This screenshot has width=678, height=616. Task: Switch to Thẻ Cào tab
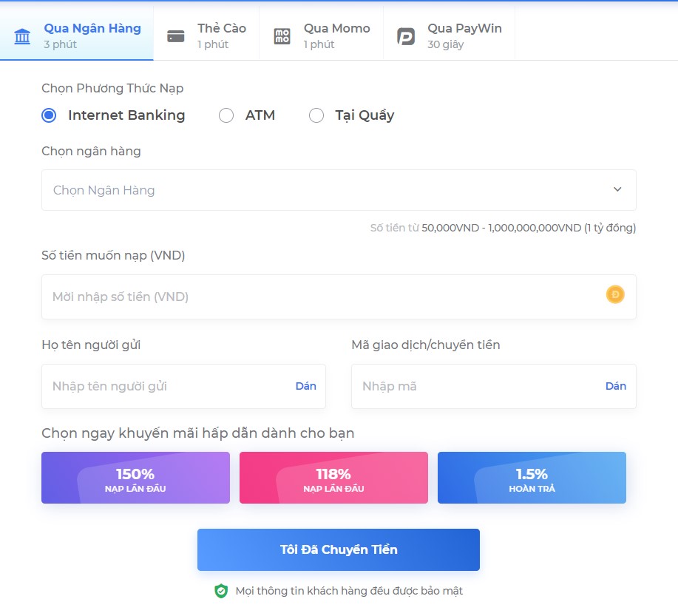[206, 33]
